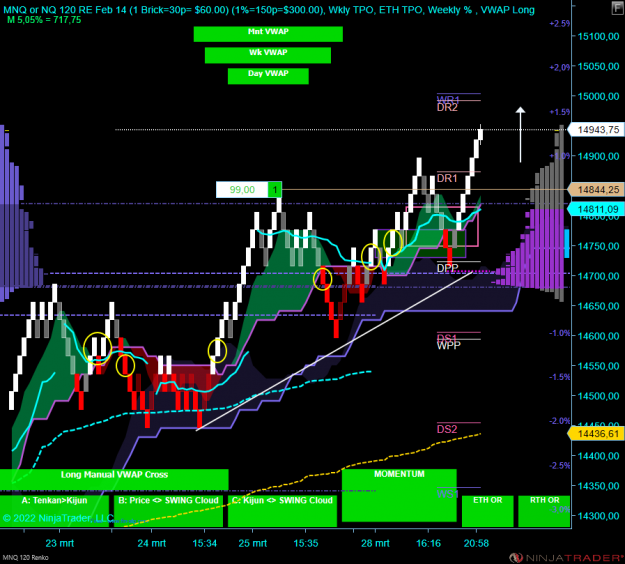Viewport: 625px width, 564px height.
Task: Click the 24 mrt date label
Action: point(151,543)
